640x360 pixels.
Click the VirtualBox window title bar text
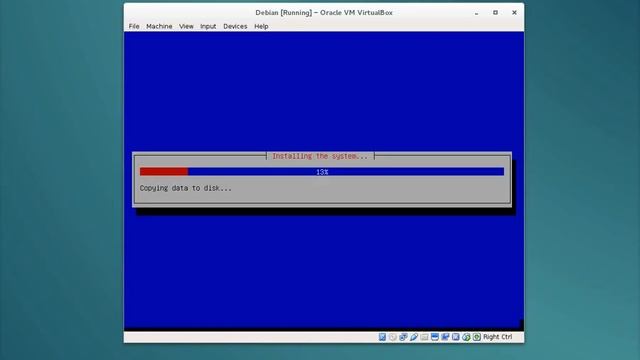click(x=324, y=13)
